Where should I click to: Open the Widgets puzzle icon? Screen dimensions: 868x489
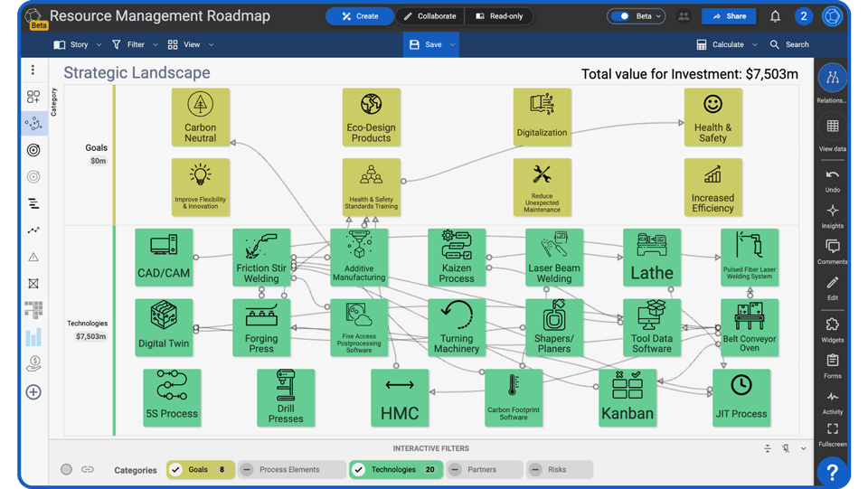pos(832,325)
